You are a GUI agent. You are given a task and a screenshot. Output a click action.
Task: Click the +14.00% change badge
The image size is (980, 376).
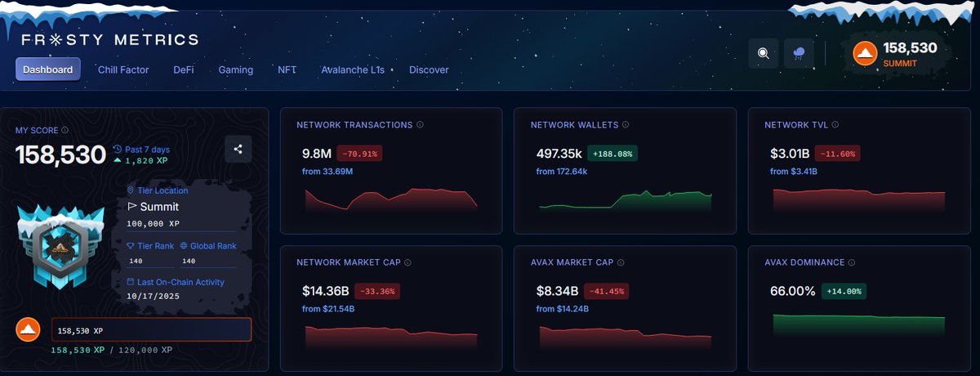pos(844,290)
